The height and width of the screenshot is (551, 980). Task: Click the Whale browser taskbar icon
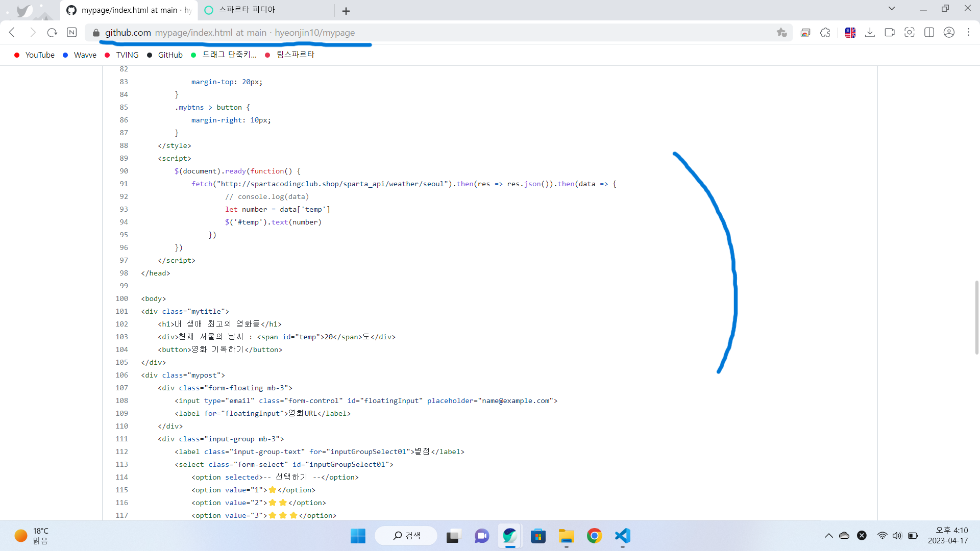pos(509,536)
